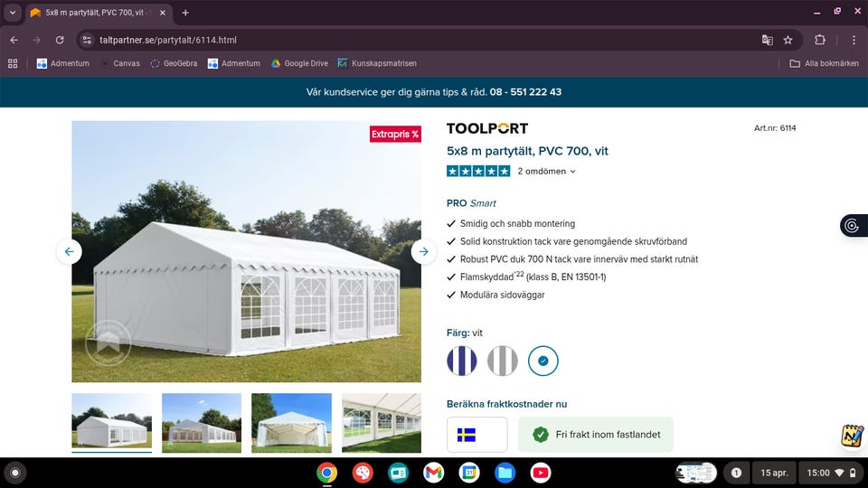The image size is (868, 488).
Task: Open paint palette app in shelf
Action: click(363, 473)
